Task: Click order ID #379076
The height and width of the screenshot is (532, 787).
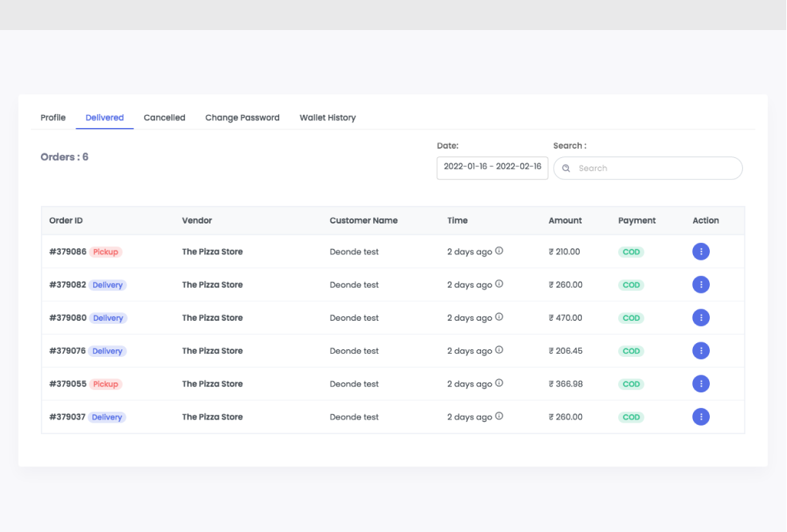Action: 67,351
